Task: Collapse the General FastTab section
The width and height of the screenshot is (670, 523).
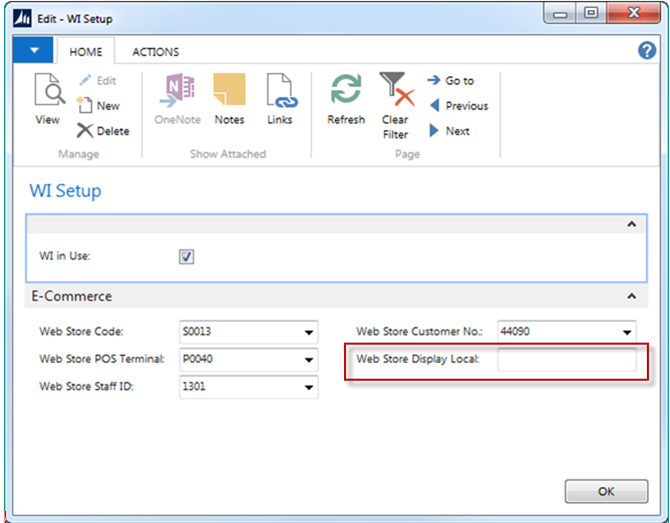Action: click(x=632, y=224)
